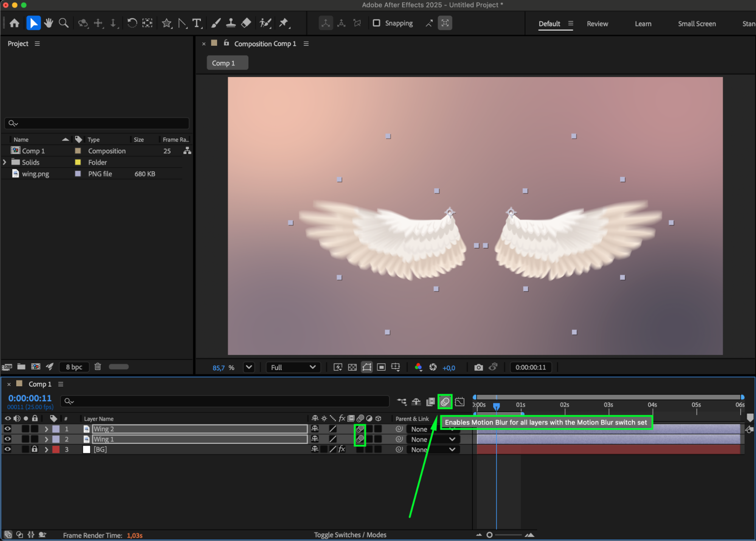Open BG layer parent None dropdown

(x=433, y=449)
